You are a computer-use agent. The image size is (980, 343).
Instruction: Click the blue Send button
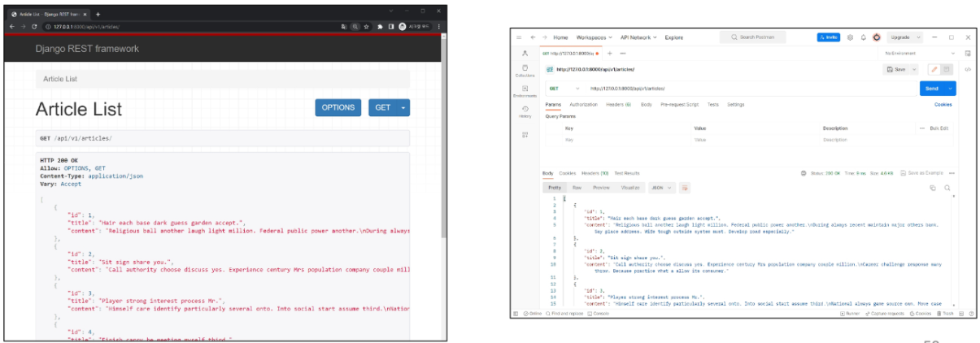(x=932, y=88)
